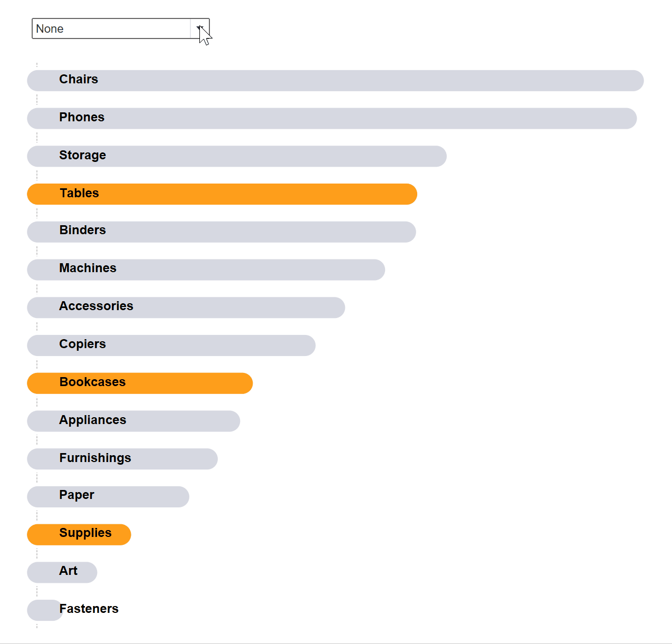Click the Art bar
The width and height of the screenshot is (672, 644).
click(62, 572)
